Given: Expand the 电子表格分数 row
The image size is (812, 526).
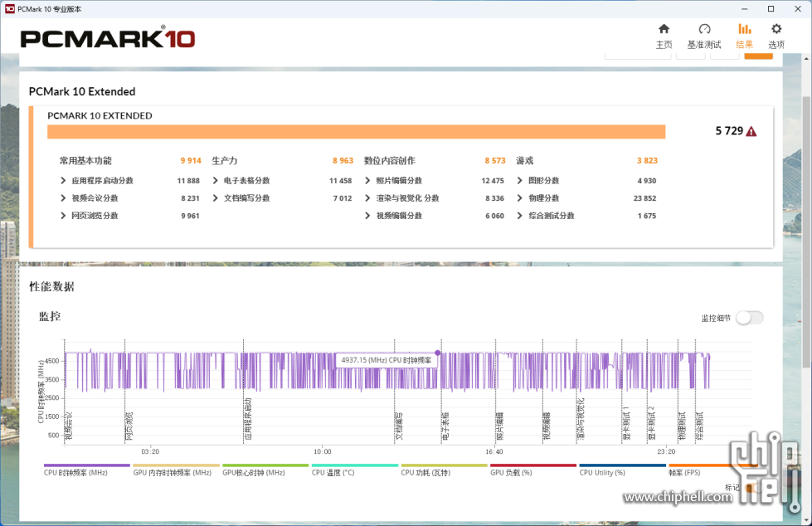Looking at the screenshot, I should pyautogui.click(x=216, y=181).
